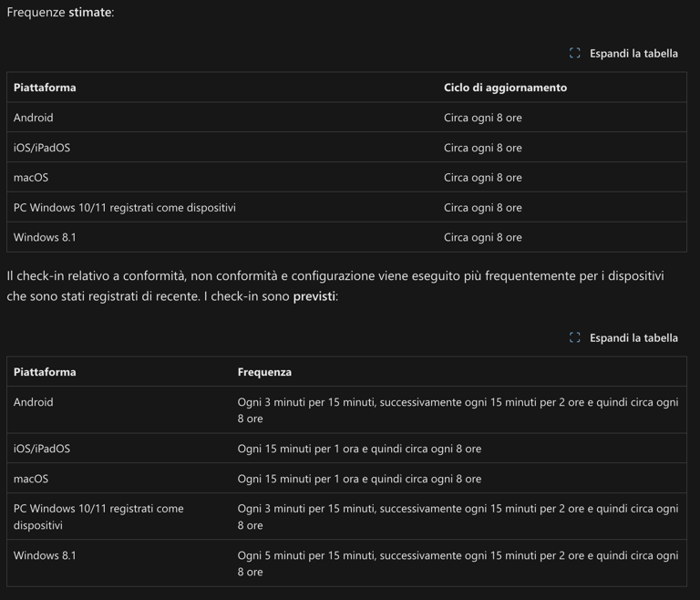Click the Android cell in the Frequenza table
Viewport: 700px width, 600px height.
tap(33, 402)
